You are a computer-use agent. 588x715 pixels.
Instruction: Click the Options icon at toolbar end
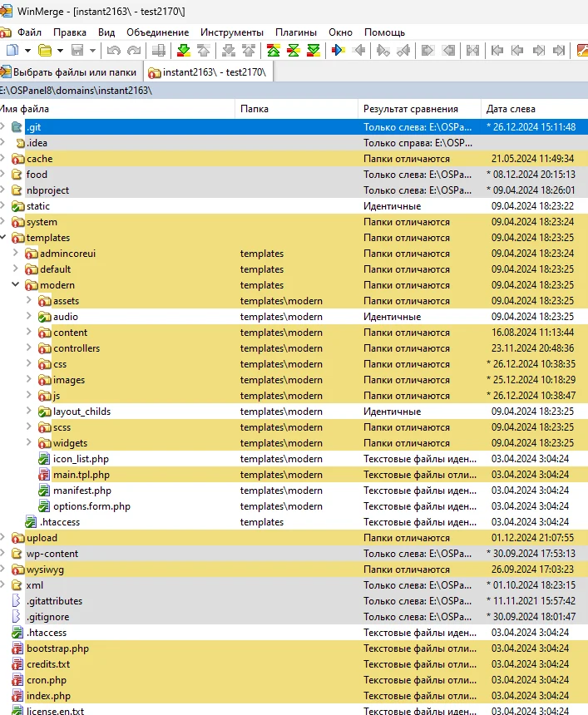point(582,50)
